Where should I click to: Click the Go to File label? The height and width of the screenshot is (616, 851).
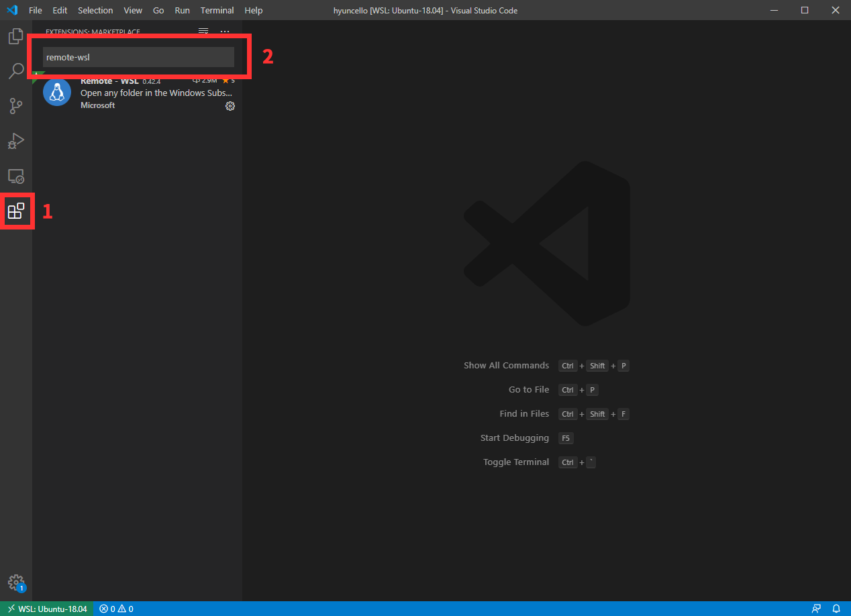(529, 390)
